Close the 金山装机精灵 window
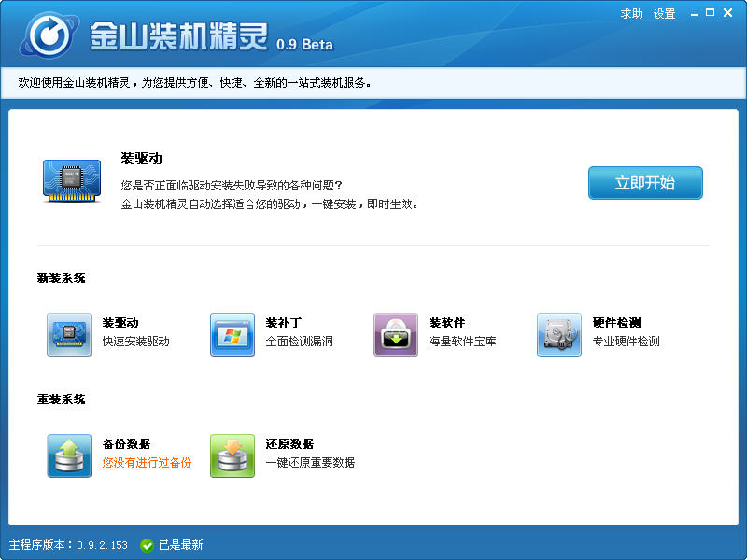 tap(728, 13)
